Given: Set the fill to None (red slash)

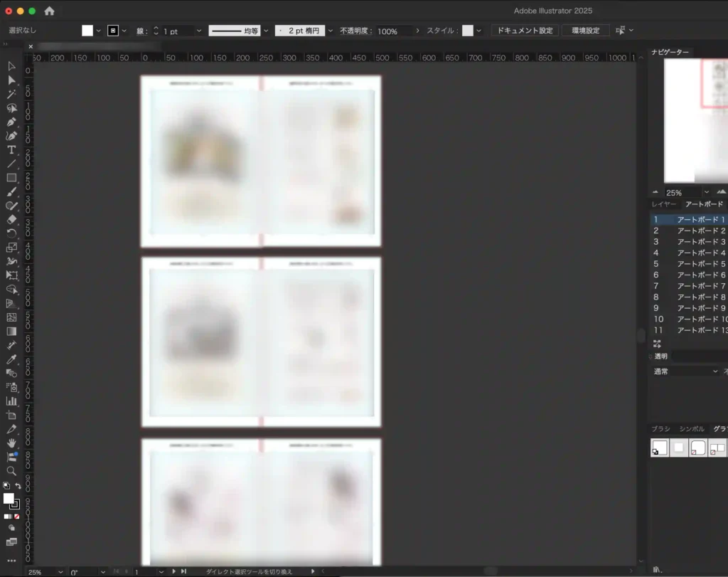Looking at the screenshot, I should point(17,516).
